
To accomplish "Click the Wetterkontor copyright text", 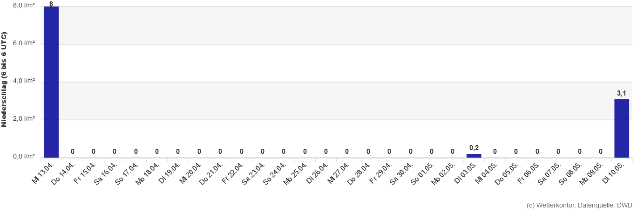I will (584, 205).
